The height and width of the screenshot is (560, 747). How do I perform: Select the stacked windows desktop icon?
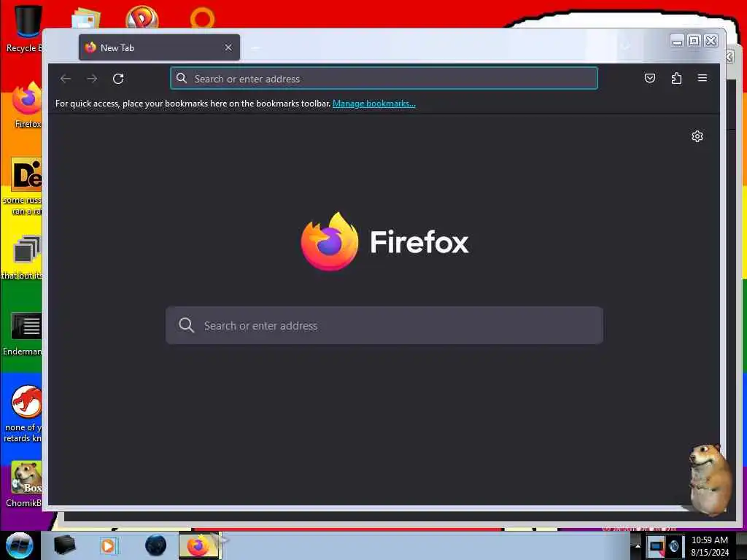click(27, 249)
